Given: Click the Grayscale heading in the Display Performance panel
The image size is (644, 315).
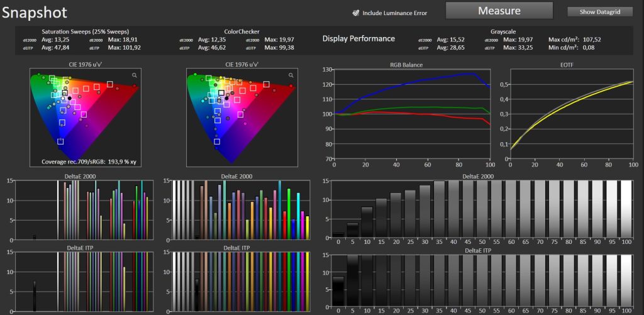Looking at the screenshot, I should click(503, 31).
